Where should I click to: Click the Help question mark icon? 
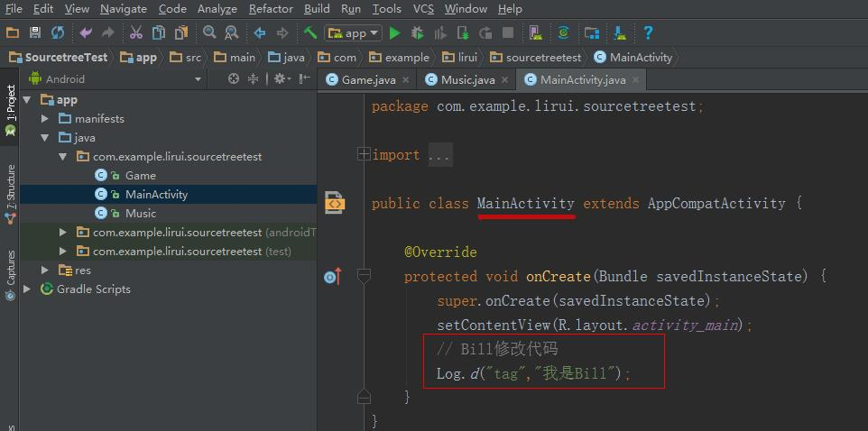click(648, 33)
